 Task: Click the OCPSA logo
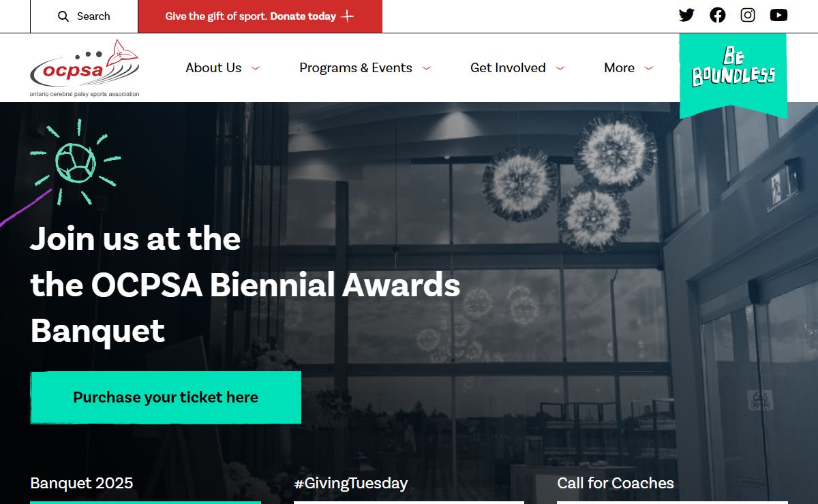click(x=85, y=68)
